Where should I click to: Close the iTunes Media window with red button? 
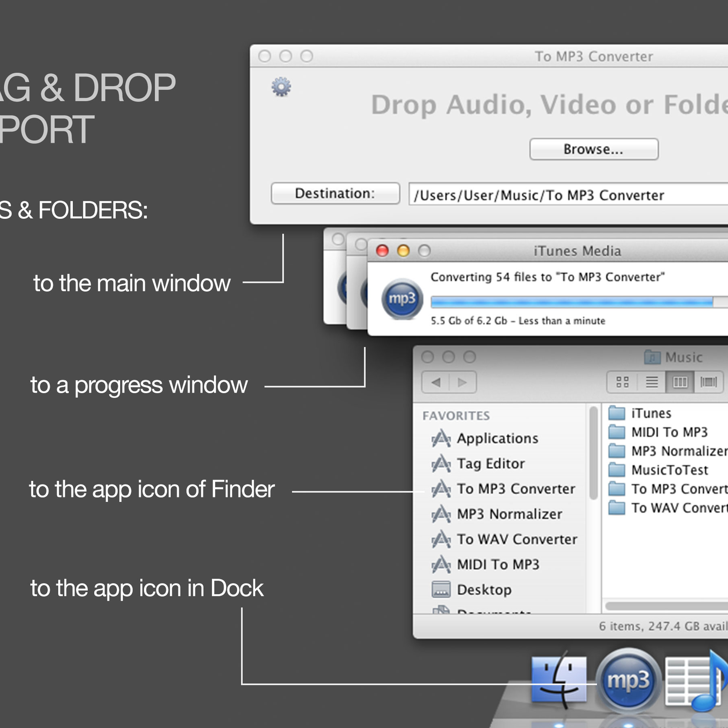tap(382, 251)
